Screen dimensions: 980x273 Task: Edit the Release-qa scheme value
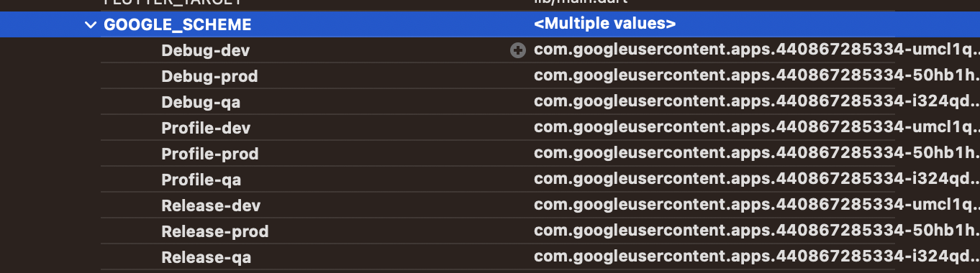(756, 257)
